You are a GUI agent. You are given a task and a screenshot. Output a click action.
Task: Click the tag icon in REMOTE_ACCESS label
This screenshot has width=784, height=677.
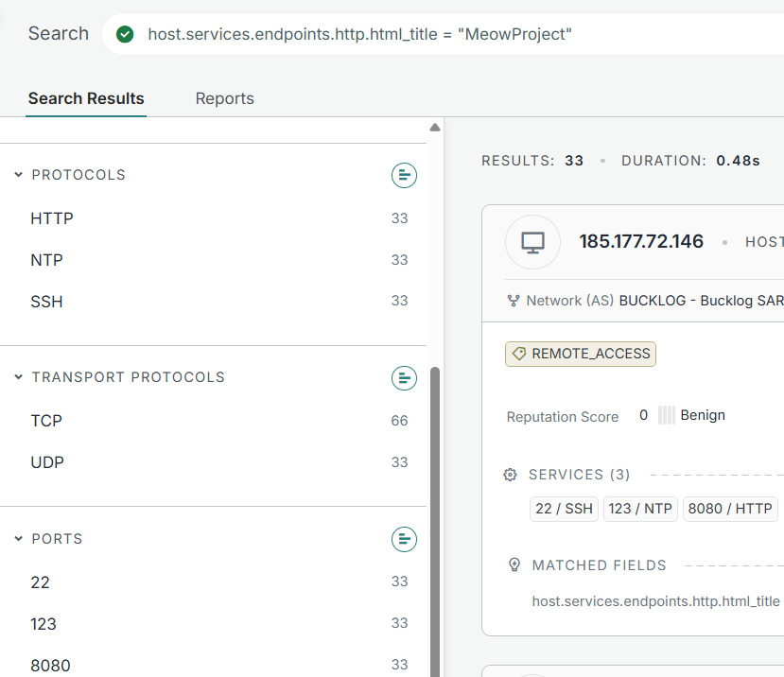pyautogui.click(x=519, y=354)
